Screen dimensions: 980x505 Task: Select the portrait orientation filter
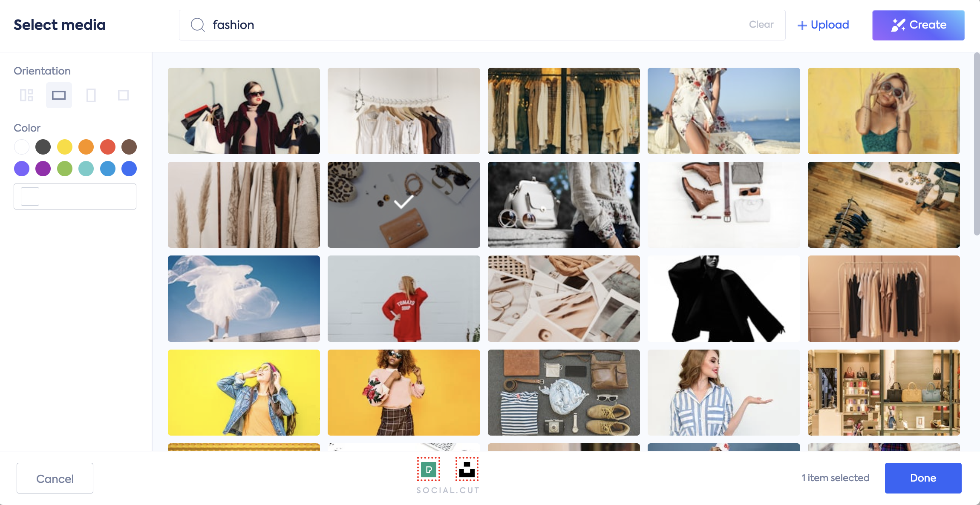click(91, 95)
